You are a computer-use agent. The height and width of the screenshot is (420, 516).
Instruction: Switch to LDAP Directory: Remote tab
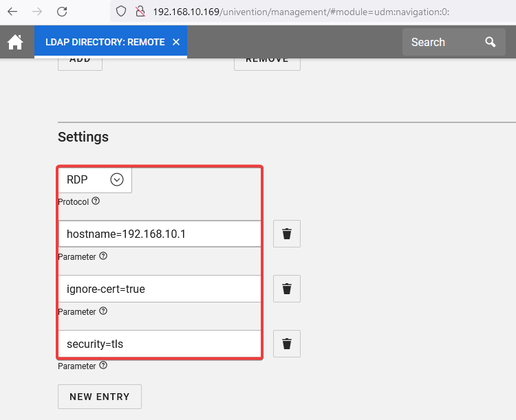(x=105, y=42)
